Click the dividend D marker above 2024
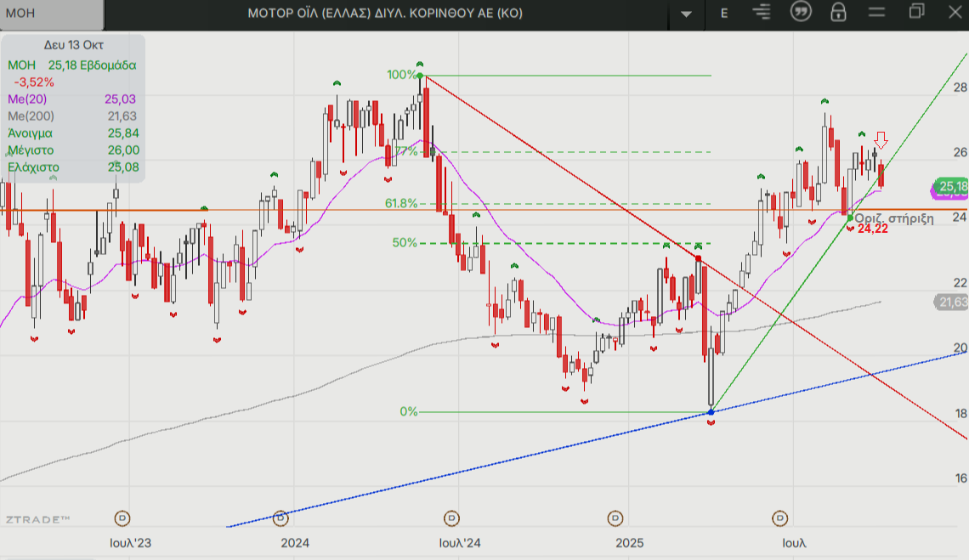The image size is (969, 560). [x=280, y=518]
